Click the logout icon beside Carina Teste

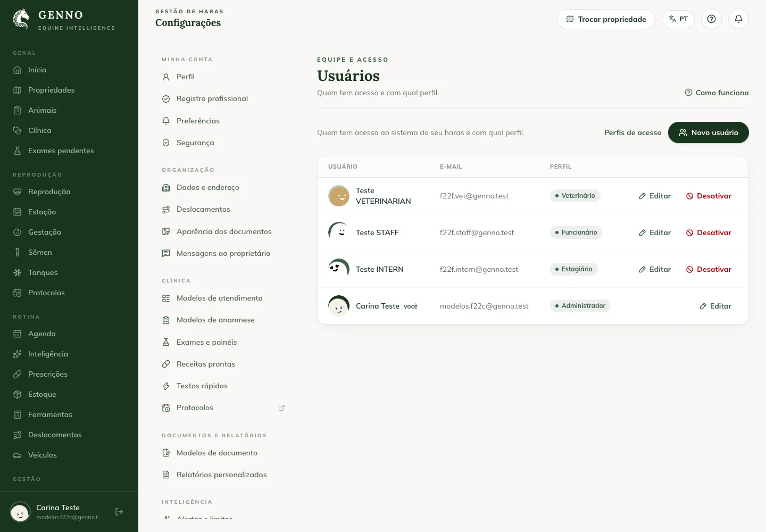(x=119, y=512)
